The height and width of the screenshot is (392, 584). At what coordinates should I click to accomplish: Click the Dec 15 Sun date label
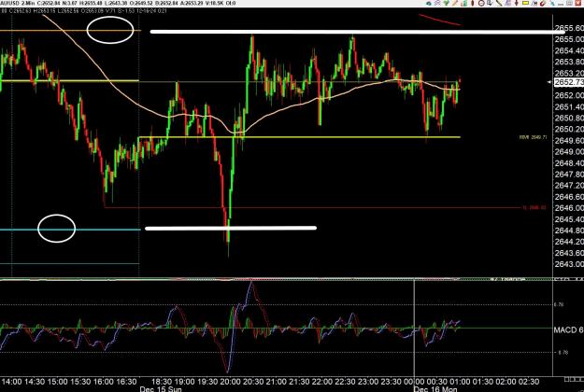tap(161, 389)
